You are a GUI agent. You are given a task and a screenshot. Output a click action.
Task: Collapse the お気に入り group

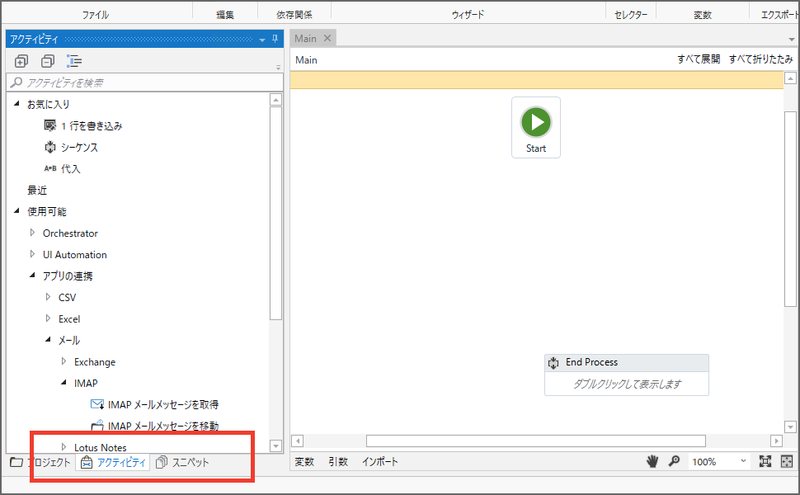point(17,104)
